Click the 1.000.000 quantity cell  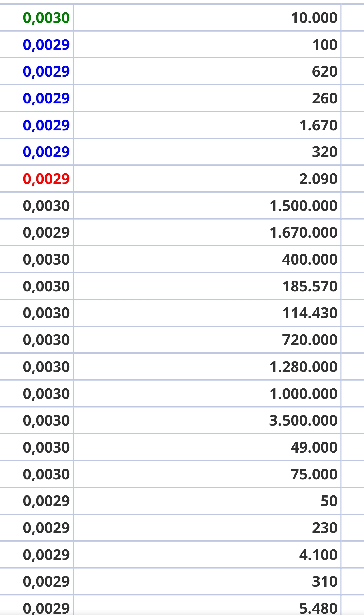point(207,393)
